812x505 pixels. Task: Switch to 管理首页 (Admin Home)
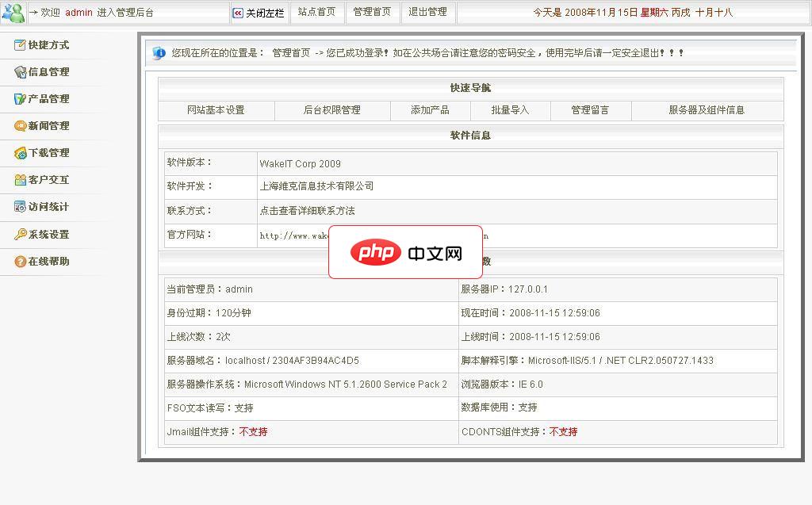(x=372, y=11)
